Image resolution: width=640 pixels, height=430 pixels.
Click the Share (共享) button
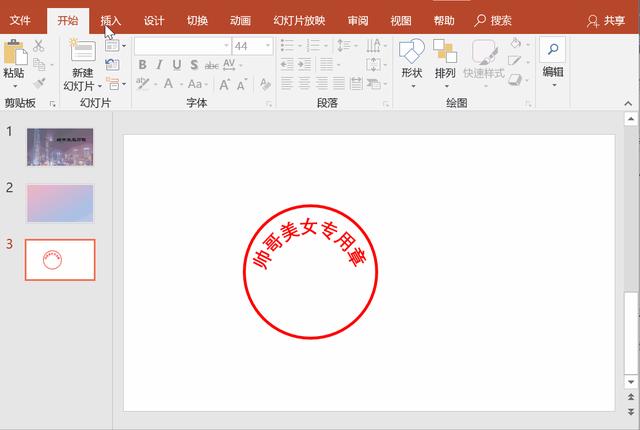(607, 20)
